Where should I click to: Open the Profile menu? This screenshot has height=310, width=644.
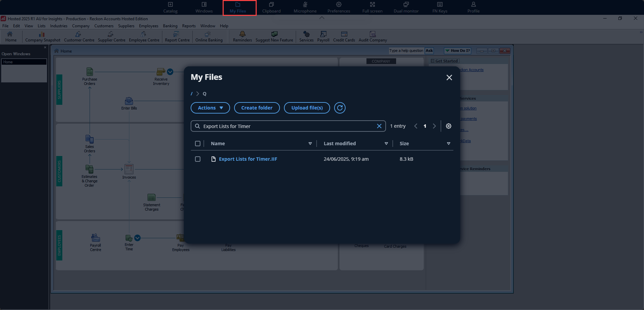click(x=473, y=7)
